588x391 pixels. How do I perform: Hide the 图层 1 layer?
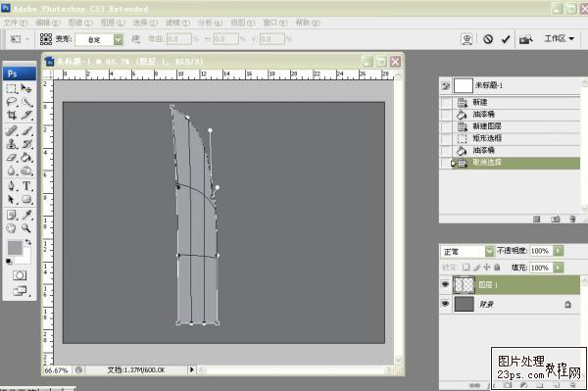point(445,284)
